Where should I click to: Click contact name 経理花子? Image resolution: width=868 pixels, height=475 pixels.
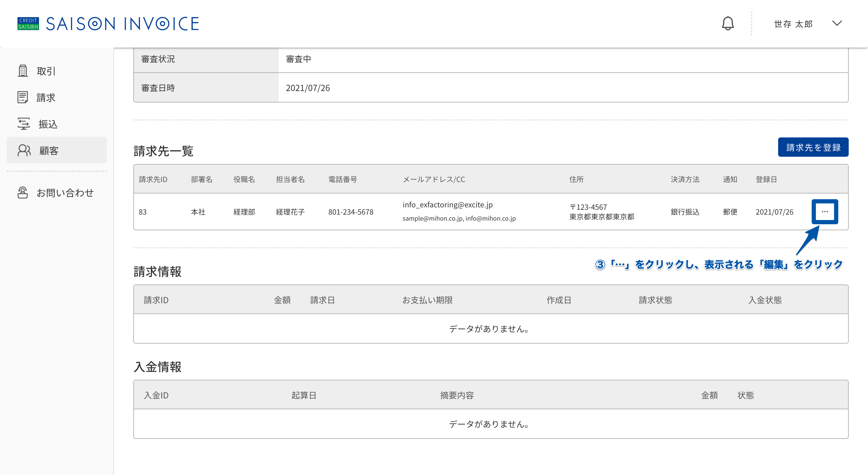coord(290,212)
